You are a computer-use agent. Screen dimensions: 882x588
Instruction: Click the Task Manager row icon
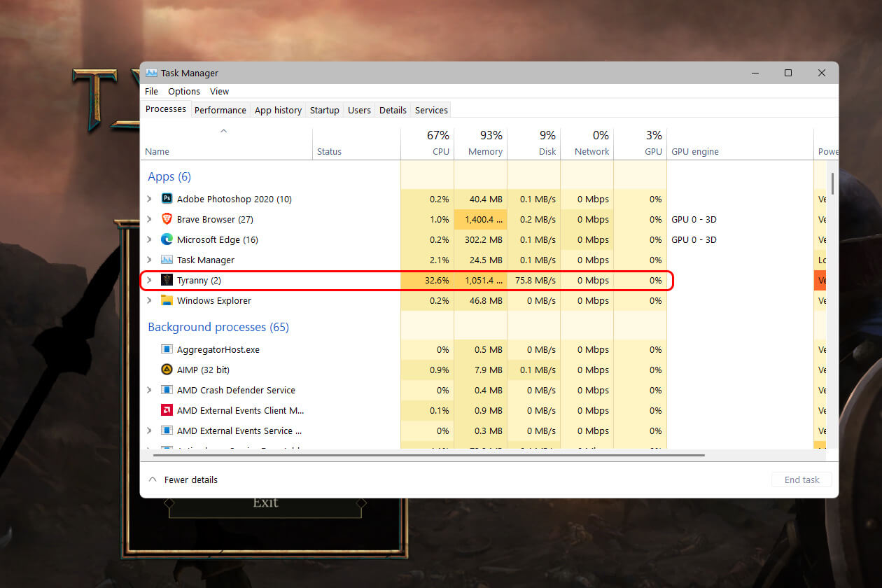(x=167, y=260)
